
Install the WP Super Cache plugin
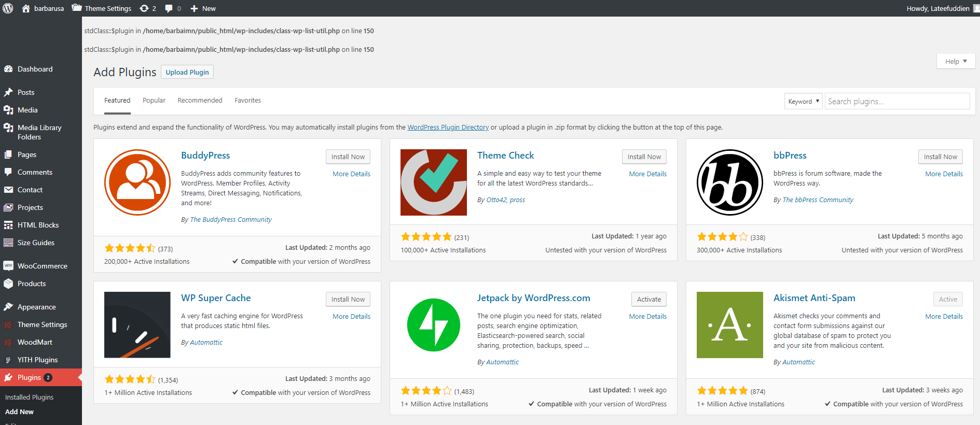[x=348, y=299]
